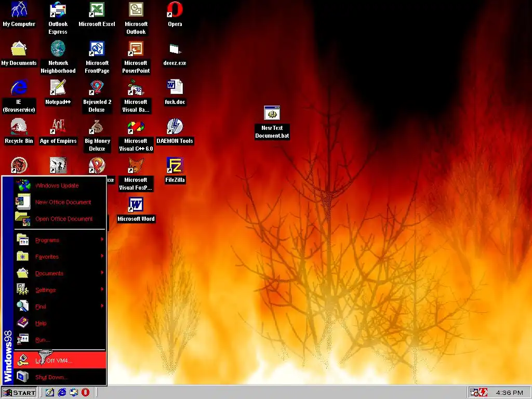
Task: Click the red lightning bolt tray icon
Action: [x=483, y=393]
